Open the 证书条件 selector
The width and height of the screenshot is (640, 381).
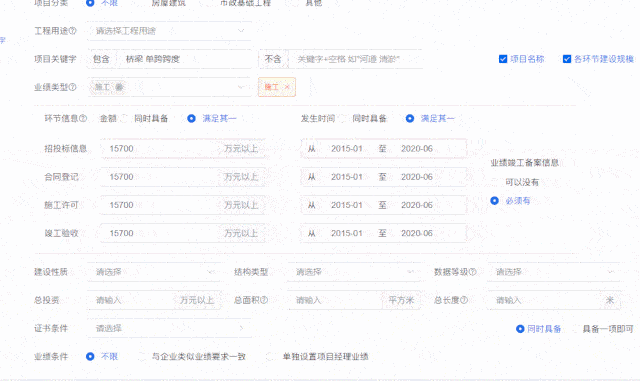click(x=169, y=328)
